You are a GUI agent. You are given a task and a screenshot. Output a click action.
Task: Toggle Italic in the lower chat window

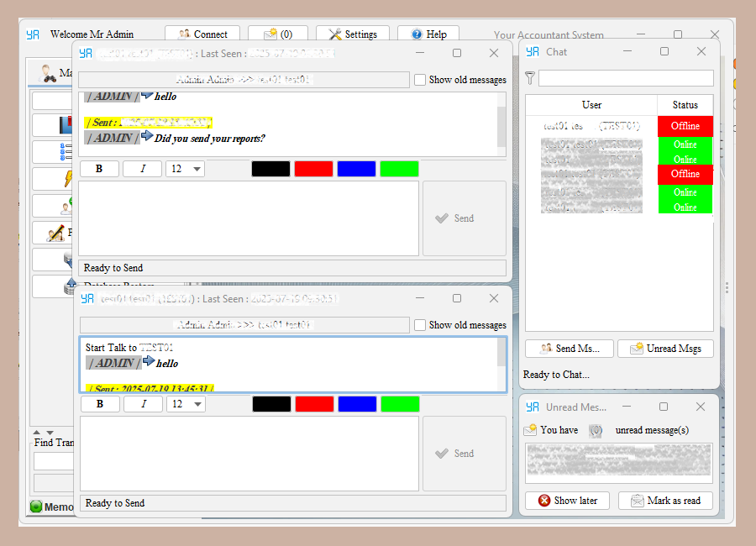143,404
